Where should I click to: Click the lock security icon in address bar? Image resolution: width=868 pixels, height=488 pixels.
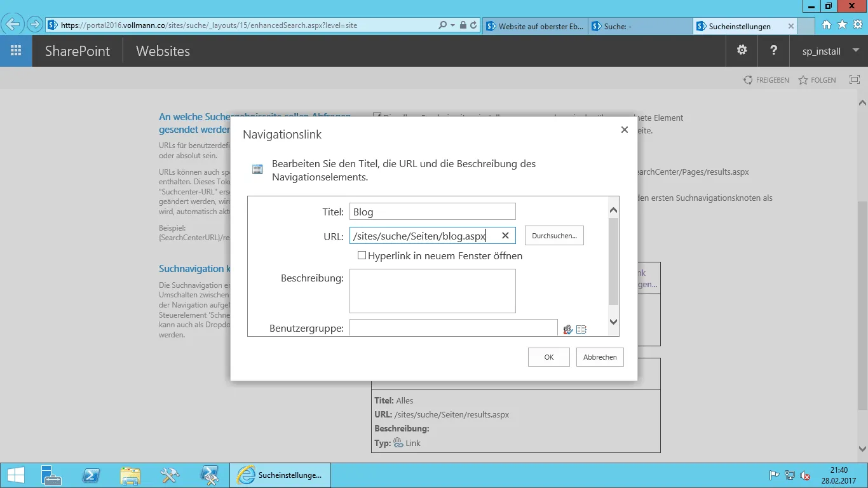(463, 25)
